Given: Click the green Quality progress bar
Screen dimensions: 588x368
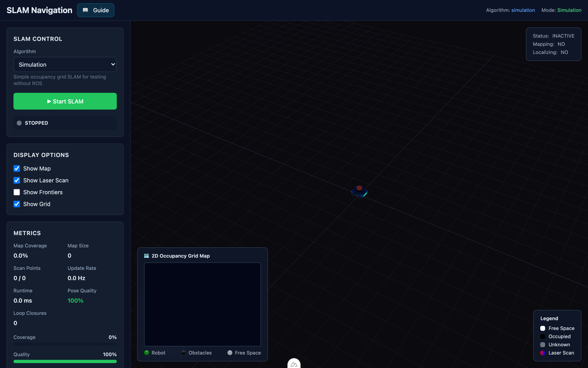Looking at the screenshot, I should pyautogui.click(x=65, y=361).
